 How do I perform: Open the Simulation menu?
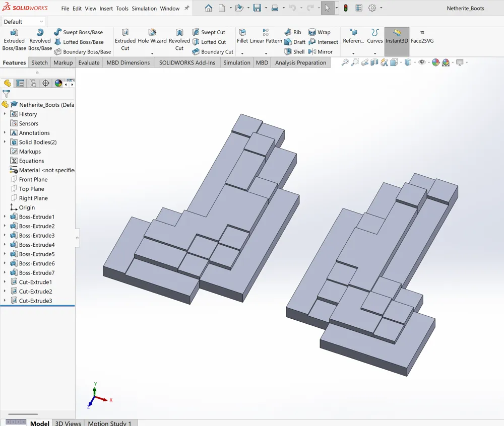[x=144, y=9]
